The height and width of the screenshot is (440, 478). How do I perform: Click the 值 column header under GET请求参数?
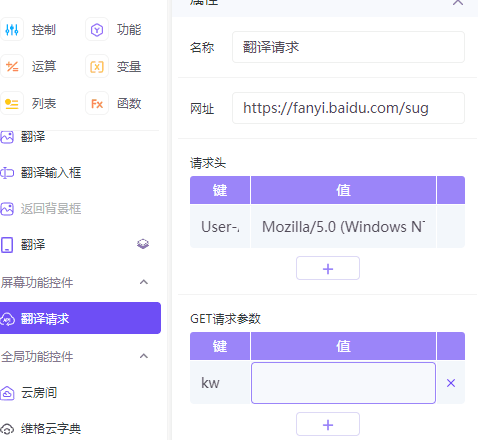click(x=343, y=346)
